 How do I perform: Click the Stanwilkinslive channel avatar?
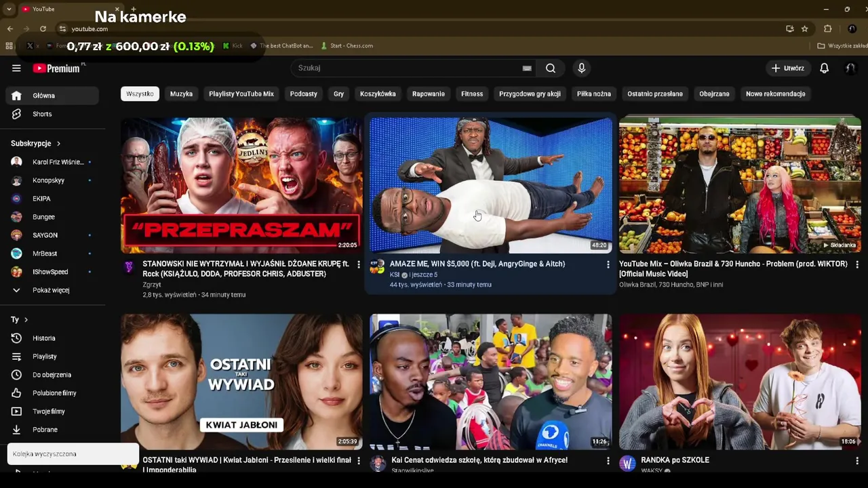click(378, 464)
